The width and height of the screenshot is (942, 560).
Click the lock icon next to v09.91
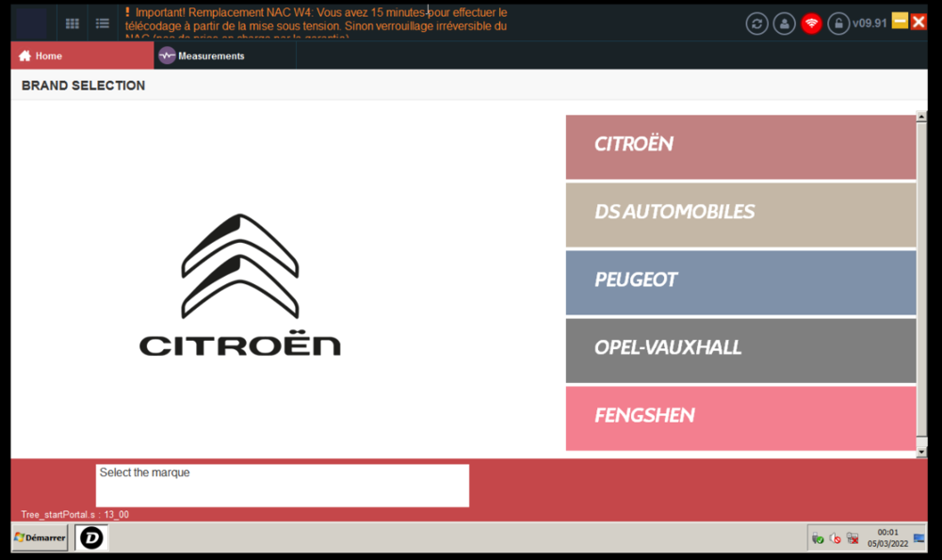click(x=837, y=23)
